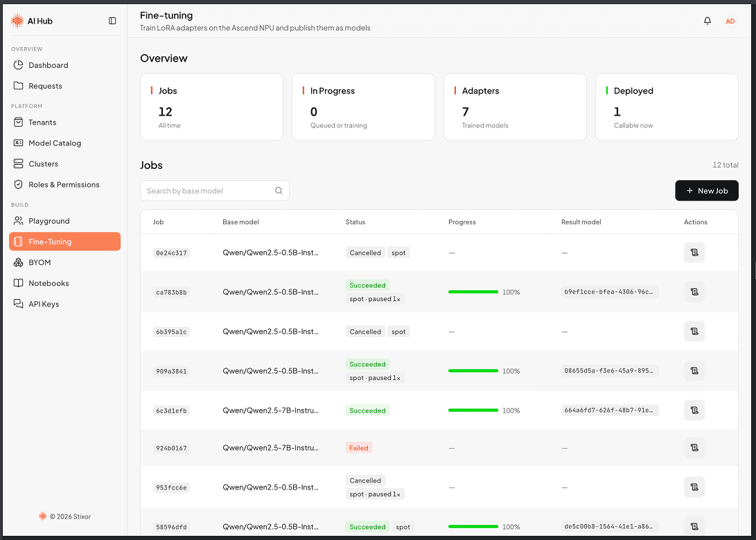Open Notebooks page
Viewport: 756px width, 540px height.
click(64, 283)
